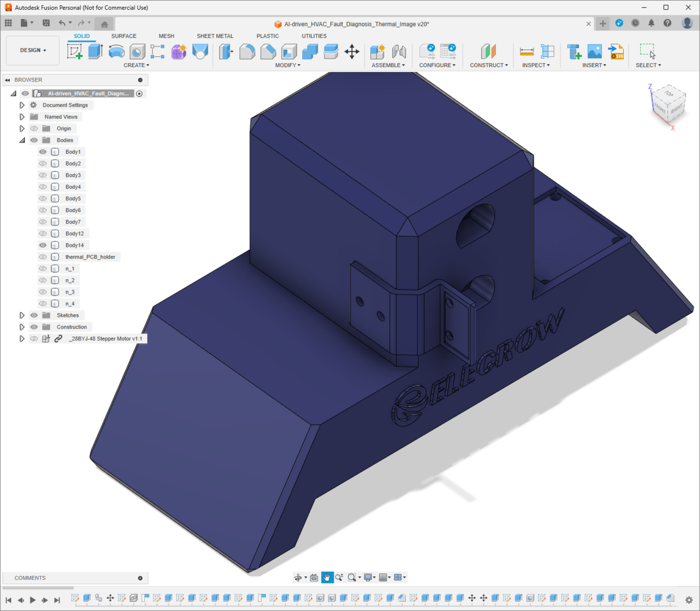The height and width of the screenshot is (611, 700).
Task: Click the Joint tool in Assemble
Action: point(399,52)
